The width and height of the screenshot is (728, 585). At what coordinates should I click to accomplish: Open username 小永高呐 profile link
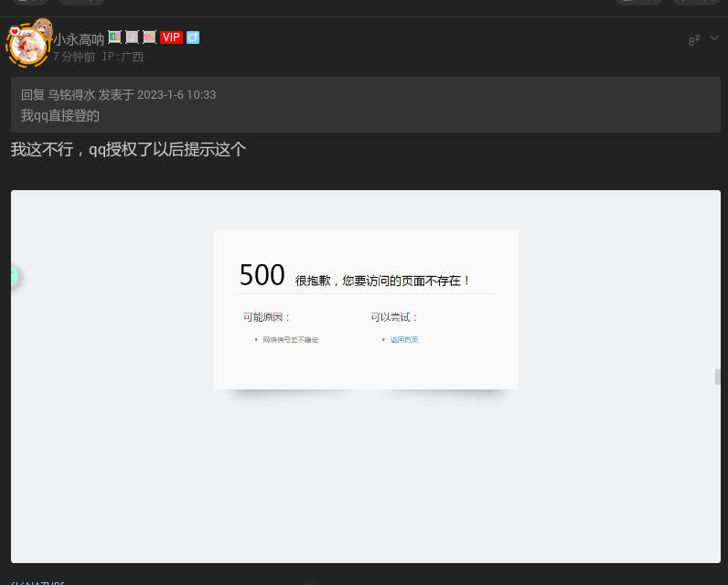tap(78, 39)
